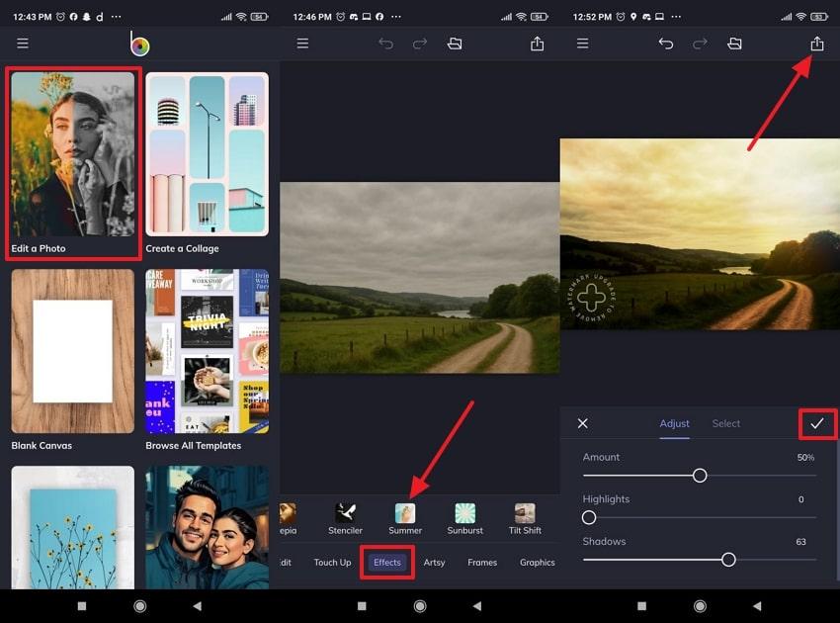Tap the landscape photo in middle editor

pyautogui.click(x=420, y=277)
